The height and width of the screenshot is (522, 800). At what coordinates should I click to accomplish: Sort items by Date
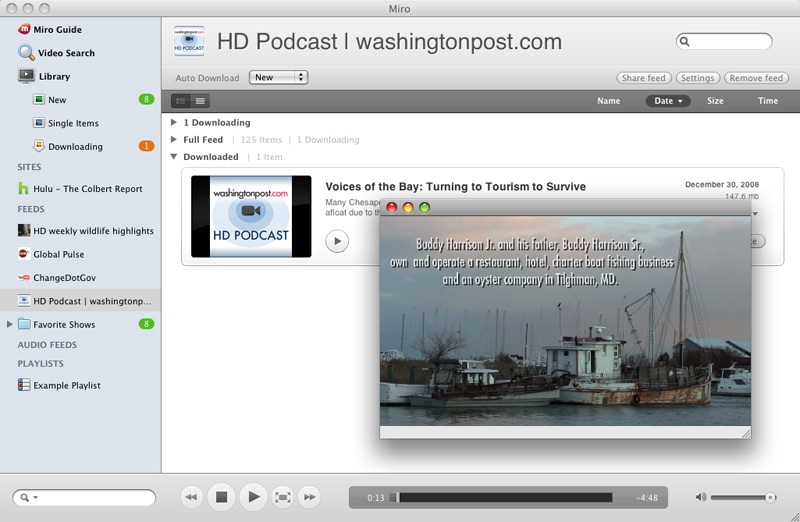pyautogui.click(x=668, y=101)
